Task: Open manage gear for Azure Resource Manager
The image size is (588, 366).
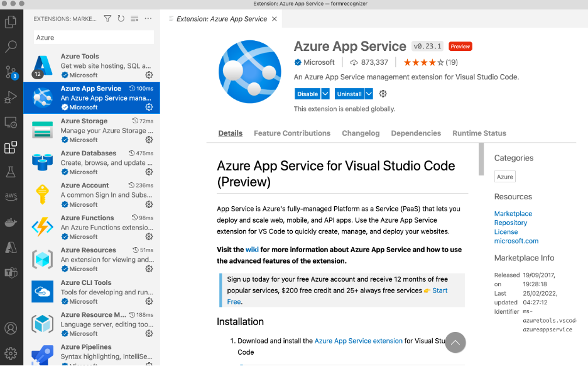Action: point(150,333)
